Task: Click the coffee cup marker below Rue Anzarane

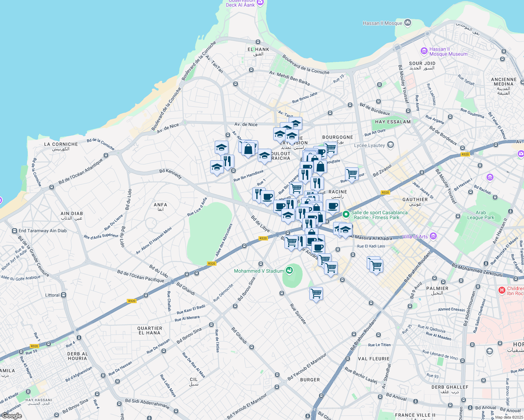Action: point(318,248)
